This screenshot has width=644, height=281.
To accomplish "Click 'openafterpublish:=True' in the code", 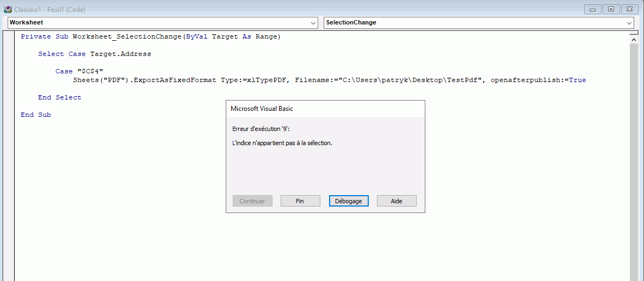I will coord(538,80).
